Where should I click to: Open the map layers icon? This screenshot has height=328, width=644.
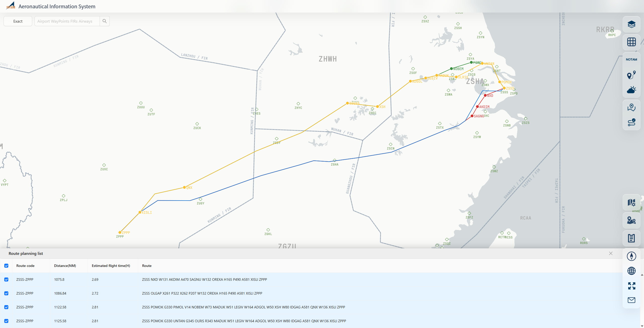coord(631,24)
